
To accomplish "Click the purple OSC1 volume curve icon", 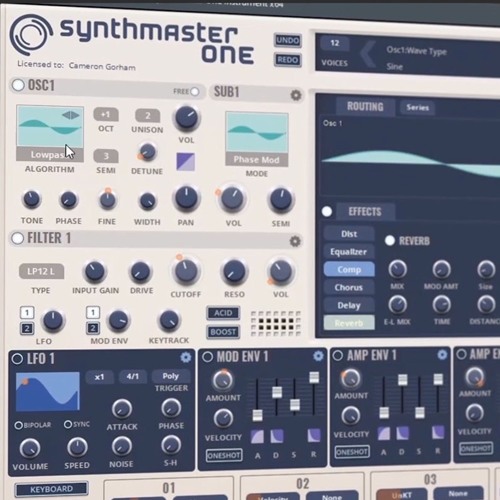I will pyautogui.click(x=186, y=162).
